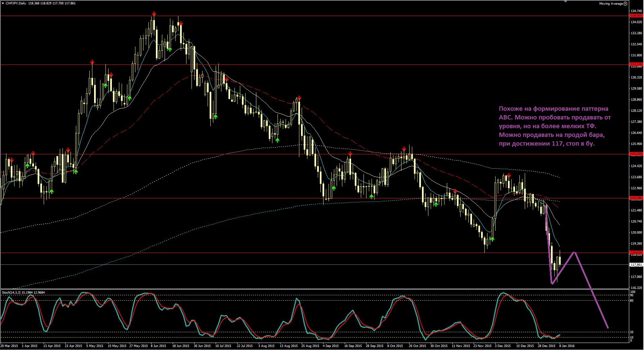This screenshot has height=350, width=644.
Task: Click the 8 Jan 2016 date label
Action: pyautogui.click(x=567, y=346)
